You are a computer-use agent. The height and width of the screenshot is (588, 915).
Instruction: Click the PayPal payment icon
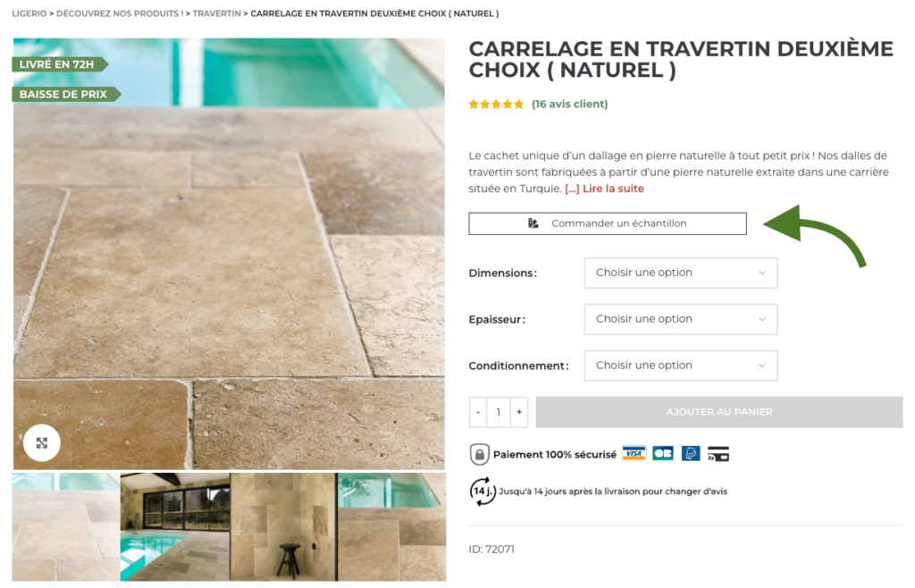click(691, 454)
